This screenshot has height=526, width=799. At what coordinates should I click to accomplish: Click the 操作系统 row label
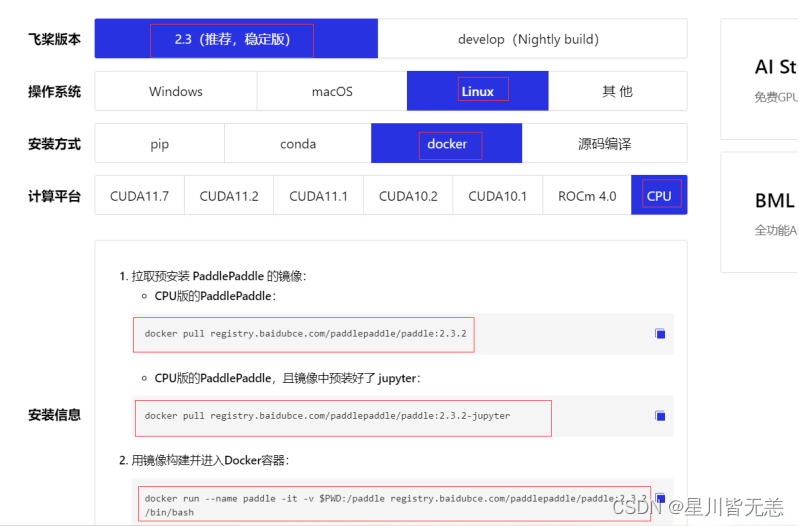55,92
